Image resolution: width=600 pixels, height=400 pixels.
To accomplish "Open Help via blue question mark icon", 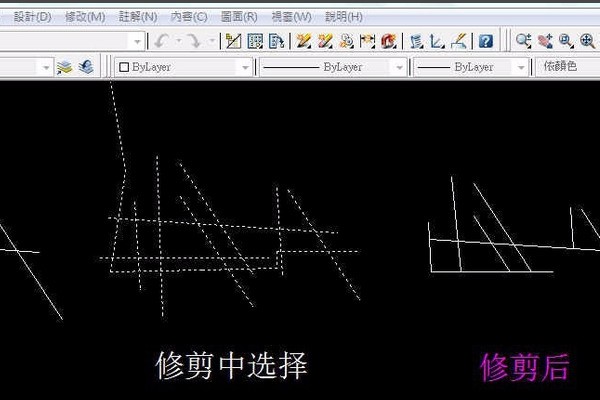I will [485, 41].
